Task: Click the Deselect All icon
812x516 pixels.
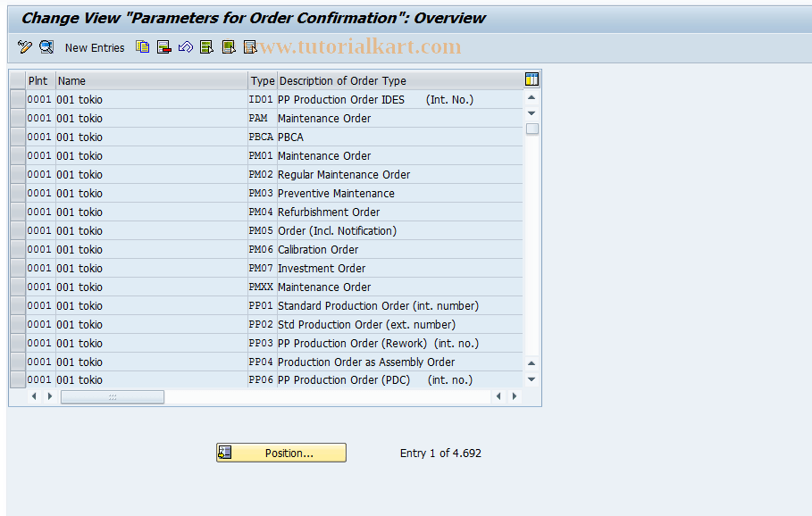Action: point(249,47)
